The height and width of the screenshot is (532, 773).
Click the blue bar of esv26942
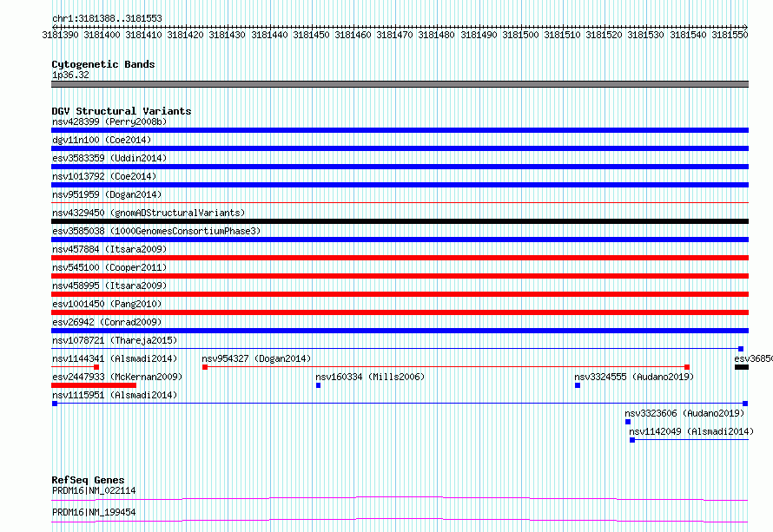(400, 331)
